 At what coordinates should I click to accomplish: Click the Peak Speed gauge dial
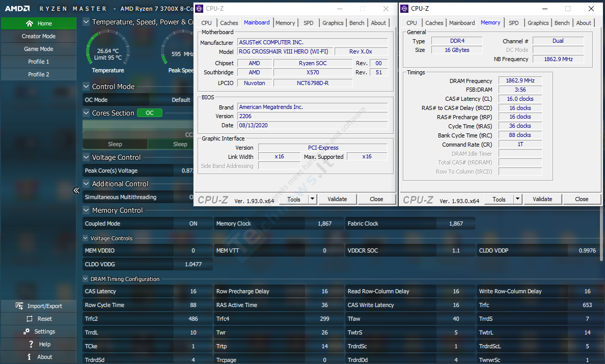[178, 48]
